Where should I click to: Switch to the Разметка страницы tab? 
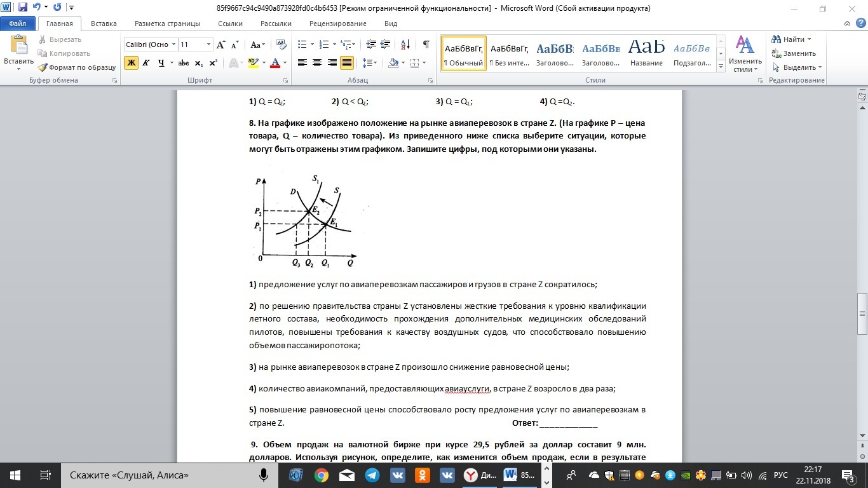tap(167, 24)
